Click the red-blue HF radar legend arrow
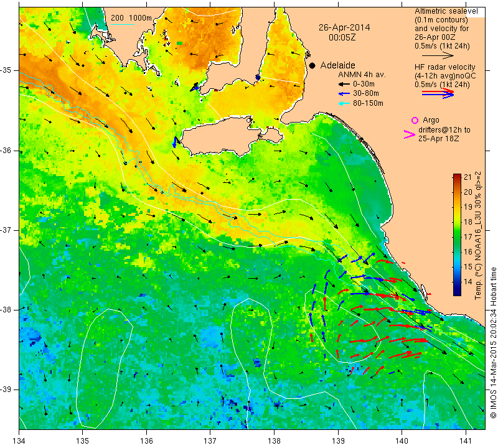 (438, 93)
